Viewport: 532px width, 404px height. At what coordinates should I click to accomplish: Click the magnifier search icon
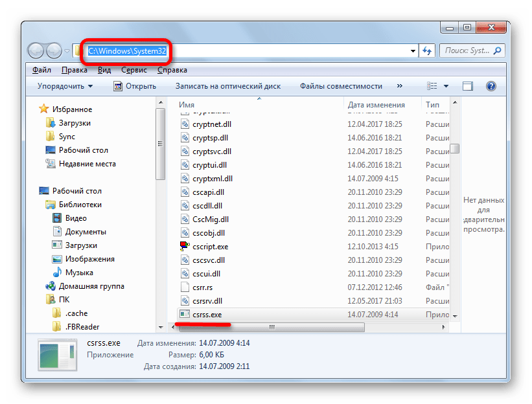click(498, 51)
